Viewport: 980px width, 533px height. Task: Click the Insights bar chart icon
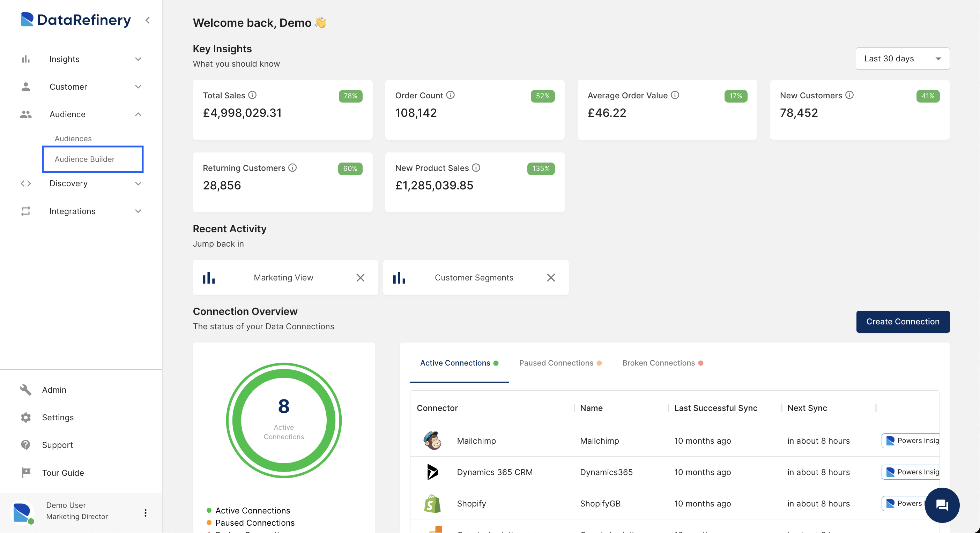click(x=25, y=59)
